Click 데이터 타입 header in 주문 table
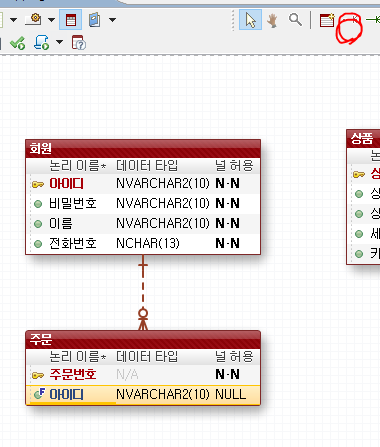 147,357
